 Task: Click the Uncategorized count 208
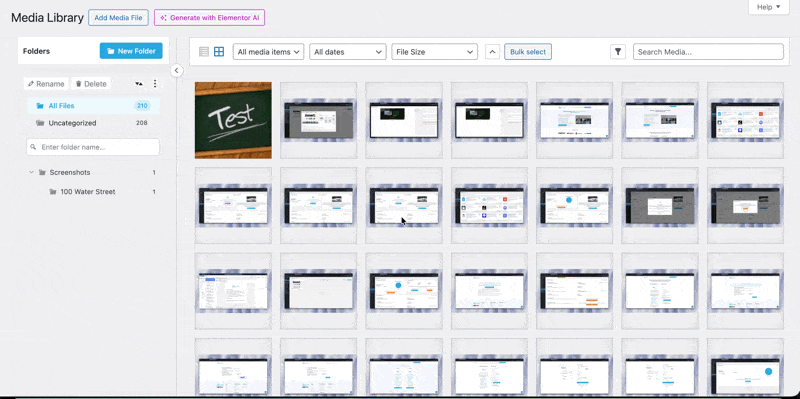(142, 123)
